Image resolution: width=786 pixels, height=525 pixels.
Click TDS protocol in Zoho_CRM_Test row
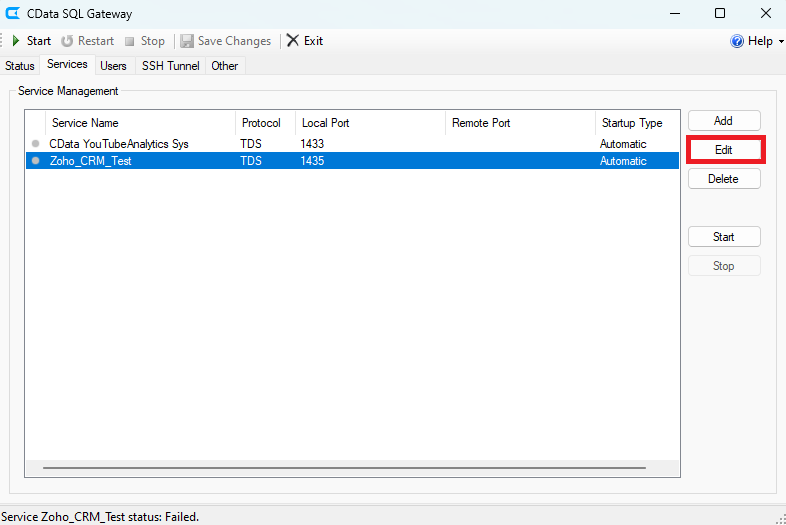pos(251,161)
